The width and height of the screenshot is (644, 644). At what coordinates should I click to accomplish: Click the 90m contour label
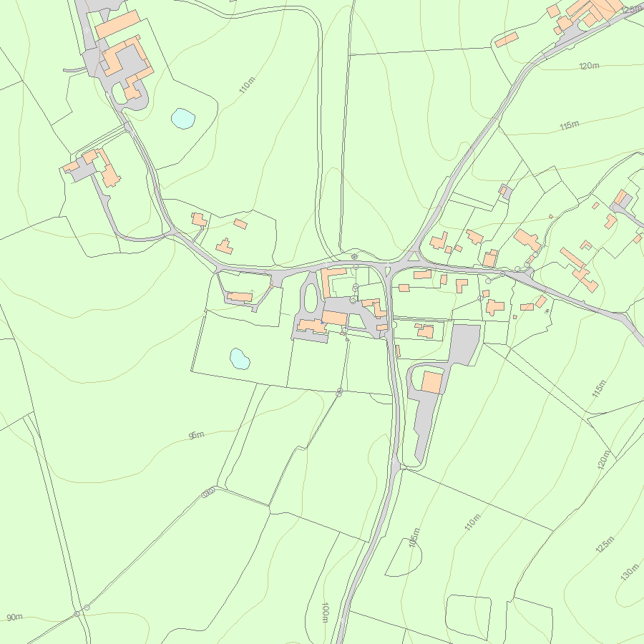click(14, 617)
